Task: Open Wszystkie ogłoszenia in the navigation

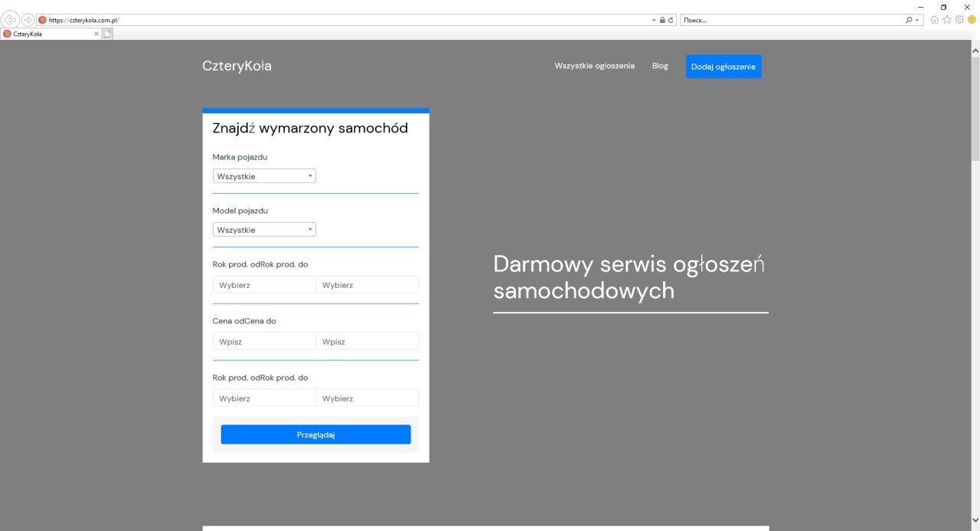Action: click(595, 66)
